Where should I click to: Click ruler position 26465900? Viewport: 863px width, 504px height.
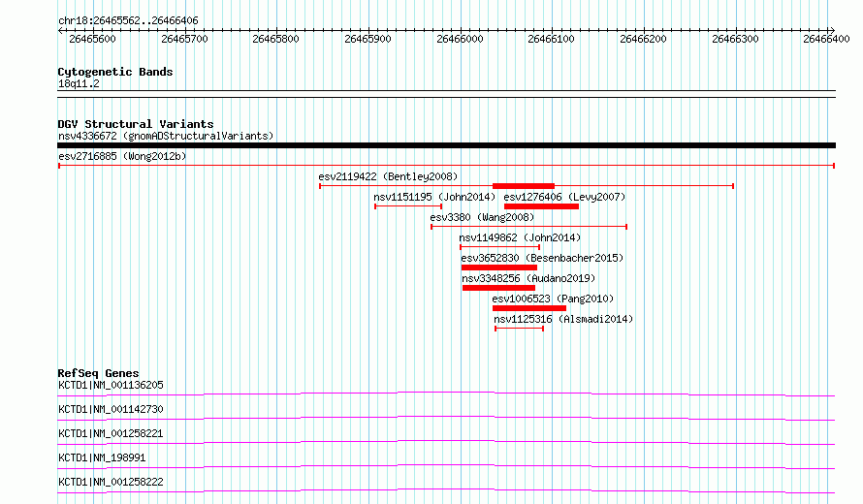368,39
